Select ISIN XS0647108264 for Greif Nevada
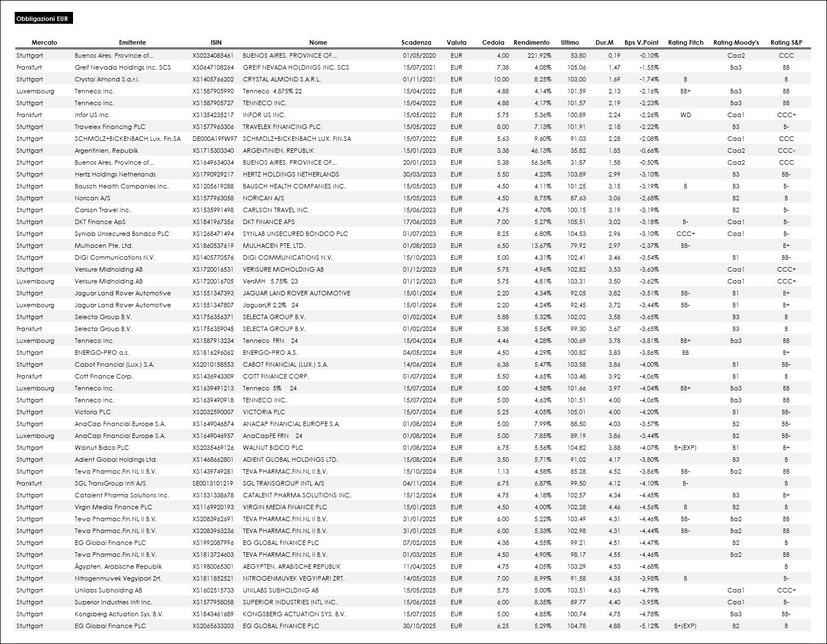Viewport: 827px width, 644px height. [x=213, y=67]
